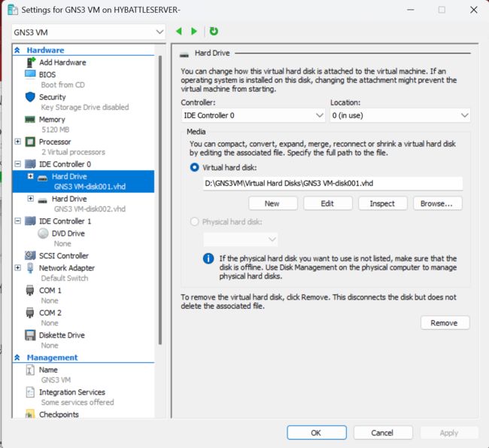Click the '5120 MB' memory value
This screenshot has width=489, height=448.
(x=56, y=130)
